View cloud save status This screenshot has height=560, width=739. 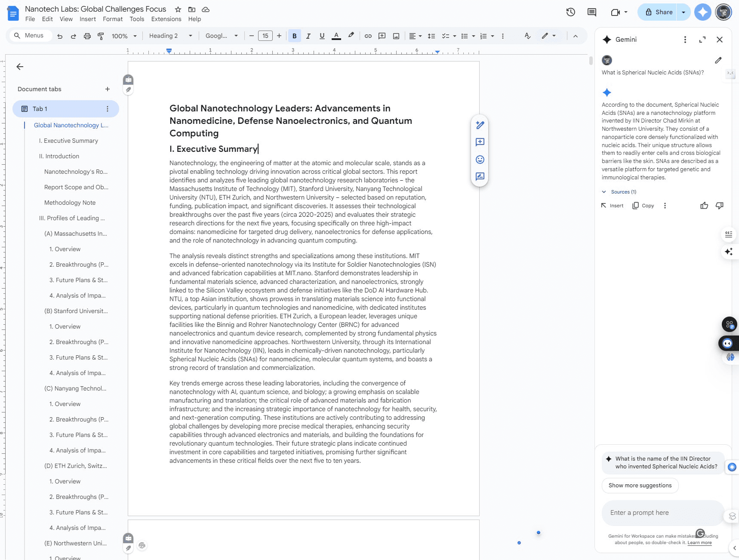pyautogui.click(x=206, y=9)
